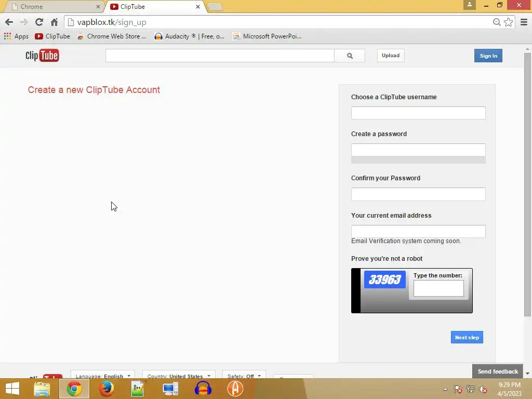Click the muted volume tray icon
Image resolution: width=532 pixels, height=399 pixels.
[x=483, y=389]
